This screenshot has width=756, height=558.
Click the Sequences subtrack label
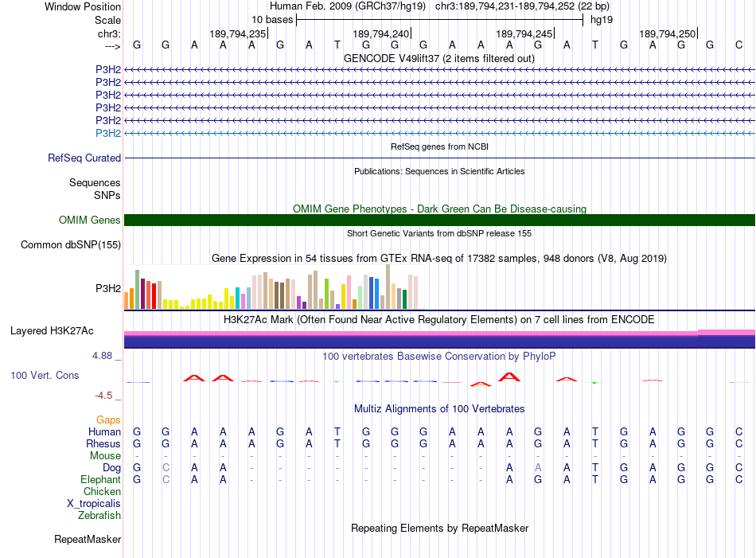point(95,183)
